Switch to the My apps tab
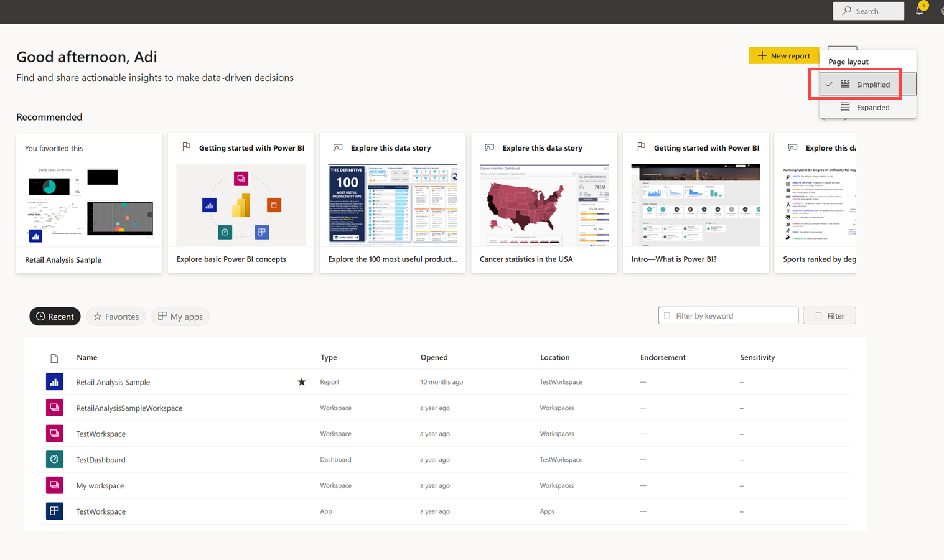The height and width of the screenshot is (560, 944). (180, 316)
